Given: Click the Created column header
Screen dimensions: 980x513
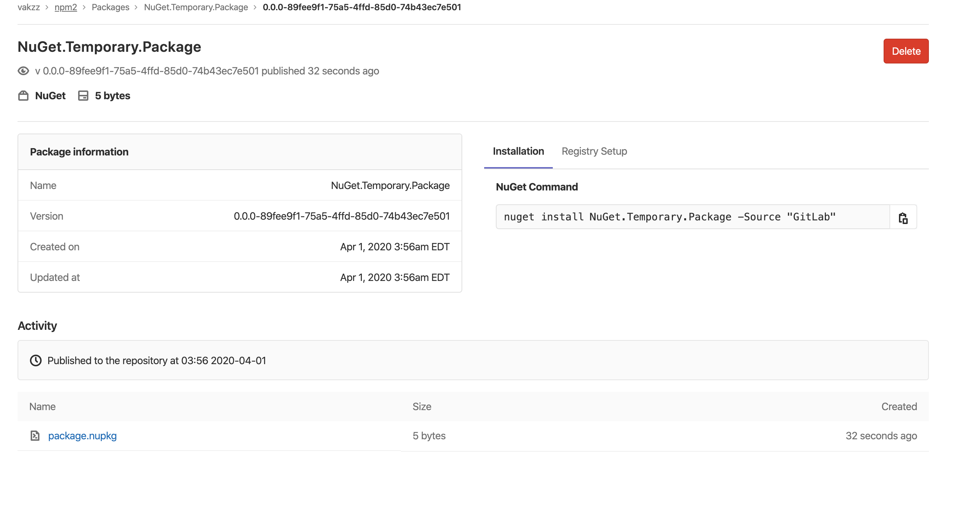Looking at the screenshot, I should 899,406.
